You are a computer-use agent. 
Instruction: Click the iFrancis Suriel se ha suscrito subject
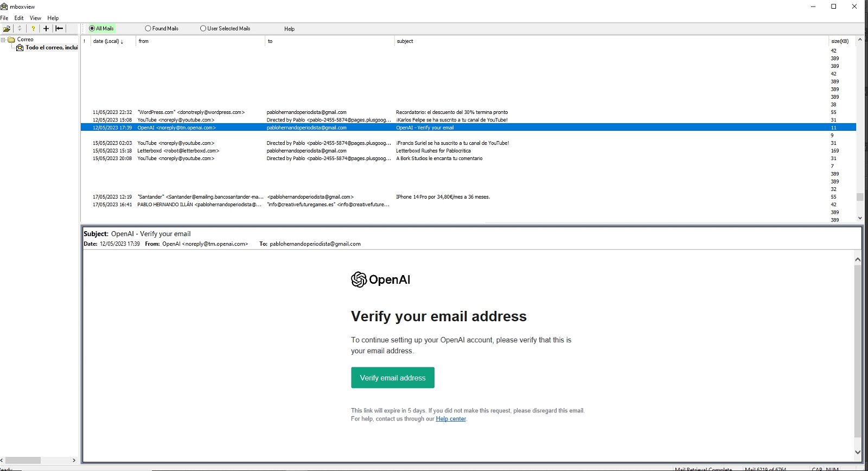coord(452,143)
